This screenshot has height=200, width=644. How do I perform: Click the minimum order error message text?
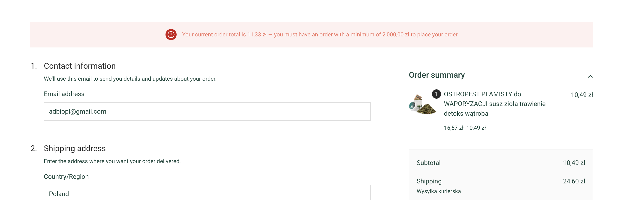pos(320,35)
